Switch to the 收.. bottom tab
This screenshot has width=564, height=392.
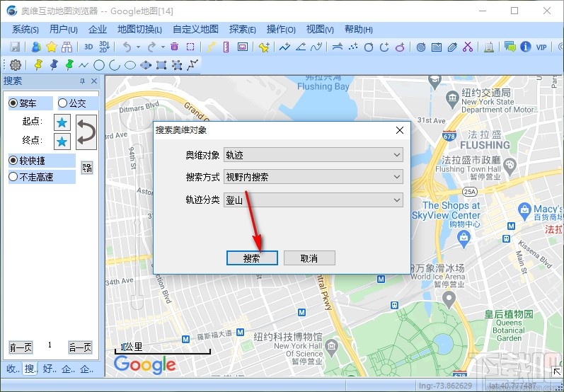coord(13,369)
